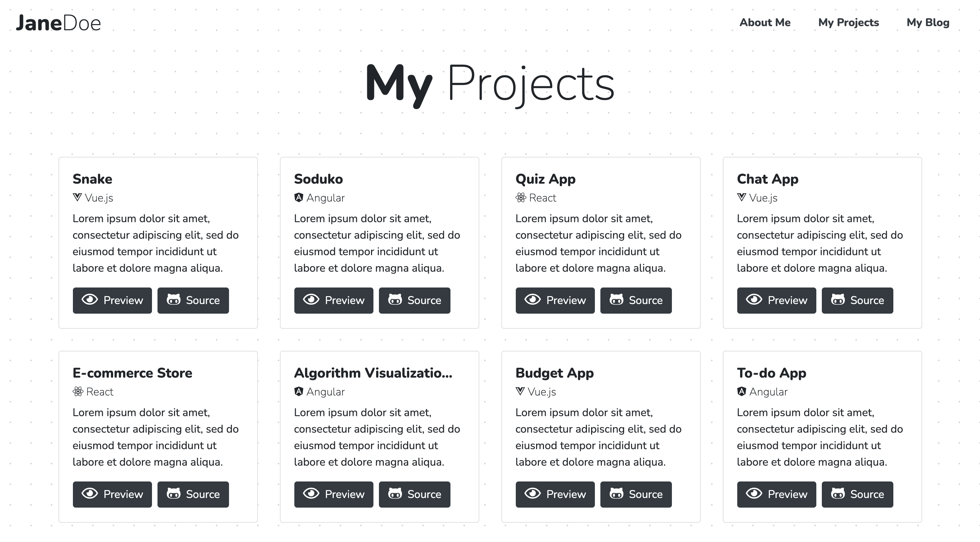Viewport: 980px width, 542px height.
Task: Preview the Quiz App project
Action: [x=555, y=300]
